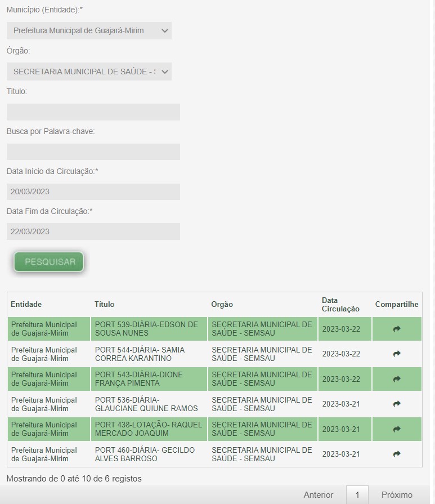The width and height of the screenshot is (435, 504).
Task: Sort results by Orgão column header
Action: pos(222,305)
